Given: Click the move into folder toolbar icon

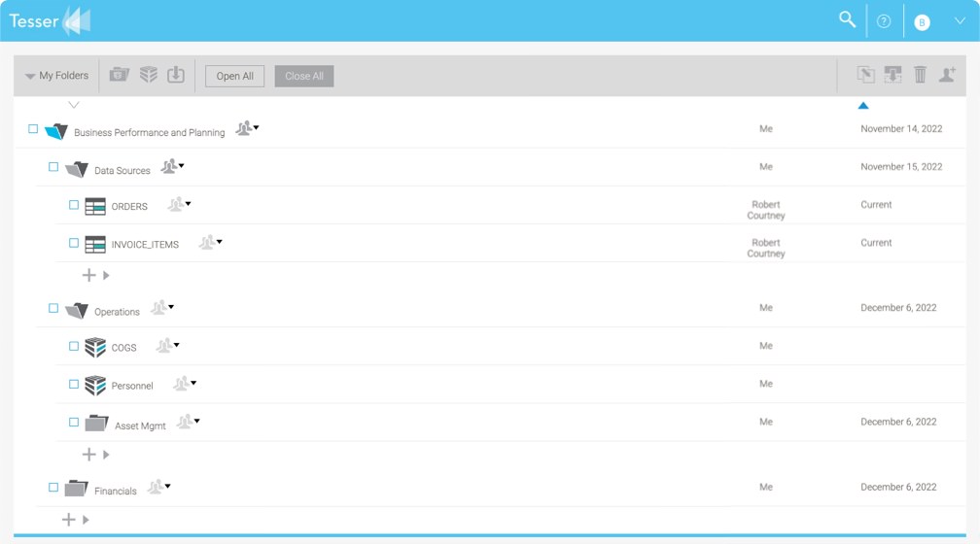Looking at the screenshot, I should coord(892,75).
